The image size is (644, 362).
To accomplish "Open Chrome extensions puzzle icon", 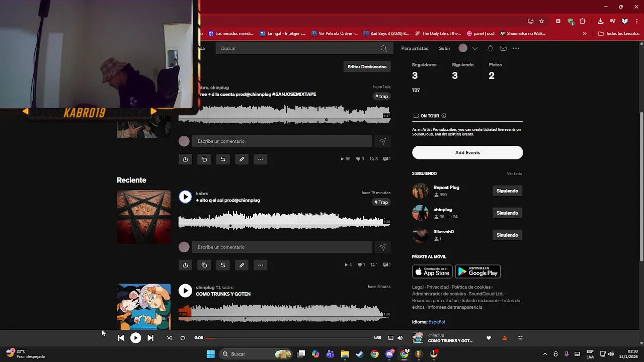I will (583, 21).
